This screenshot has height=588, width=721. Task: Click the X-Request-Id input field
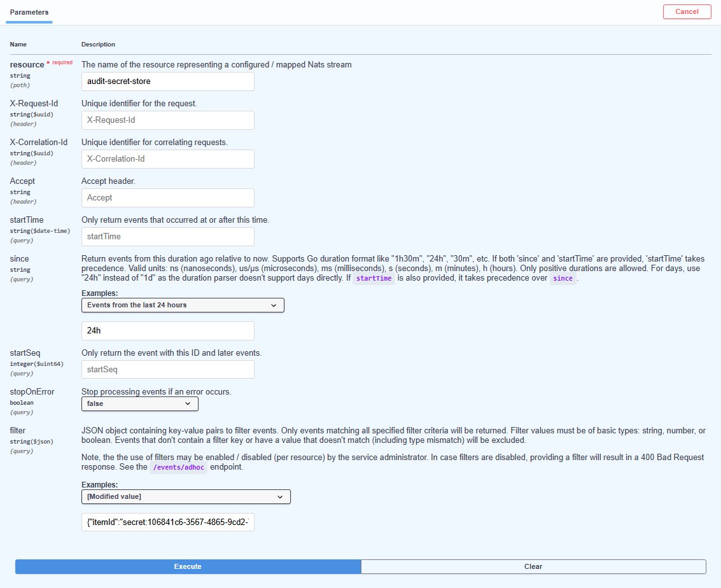pyautogui.click(x=168, y=120)
